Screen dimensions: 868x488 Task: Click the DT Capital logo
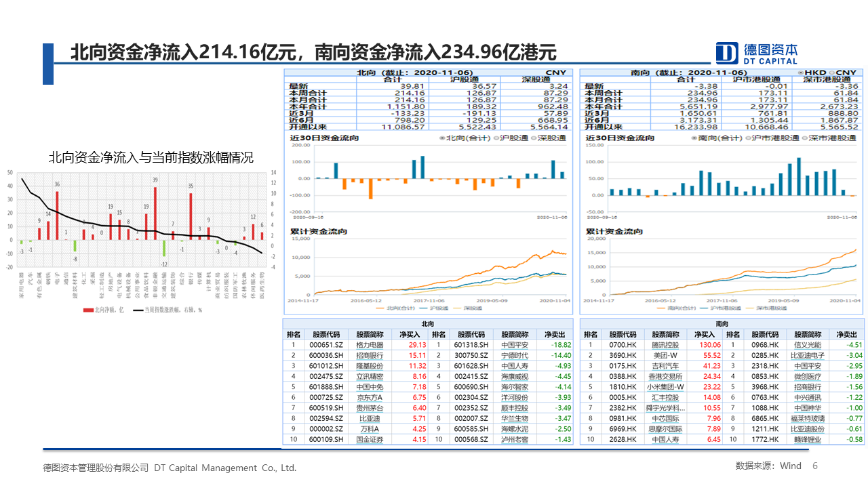757,53
